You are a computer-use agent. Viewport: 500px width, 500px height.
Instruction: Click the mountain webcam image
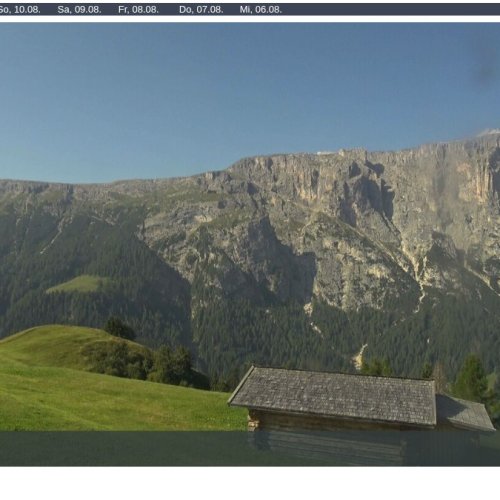tap(250, 244)
